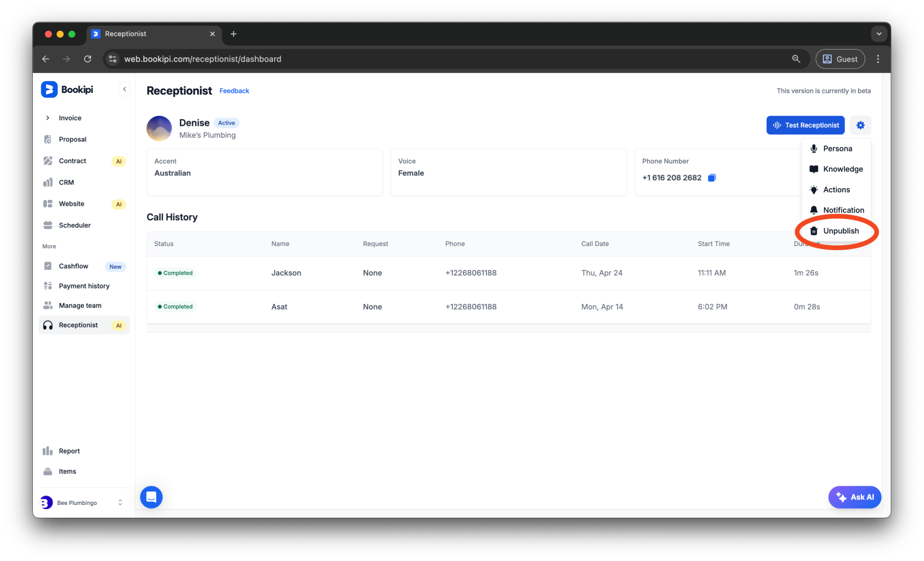The image size is (924, 561).
Task: Reload the page with the refresh icon
Action: click(x=88, y=59)
